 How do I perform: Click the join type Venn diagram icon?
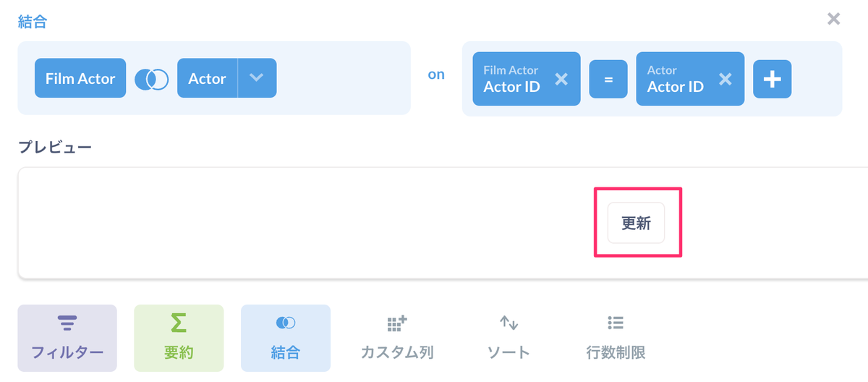click(152, 79)
